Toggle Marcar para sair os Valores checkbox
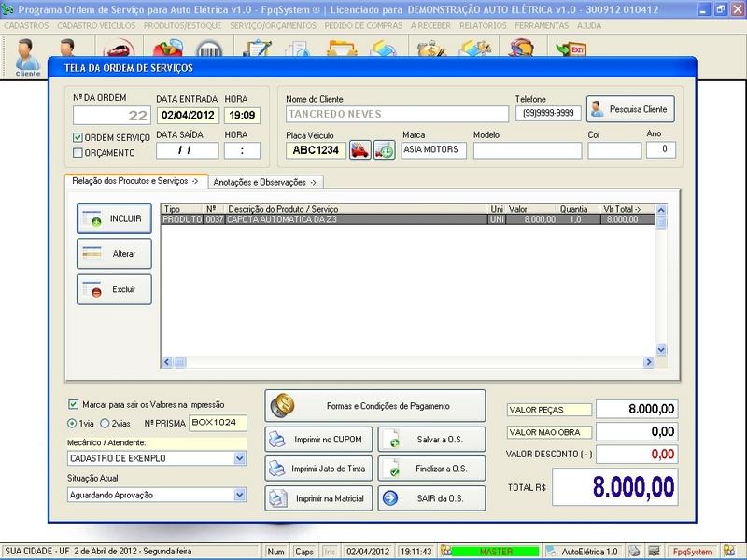This screenshot has height=560, width=747. 74,405
